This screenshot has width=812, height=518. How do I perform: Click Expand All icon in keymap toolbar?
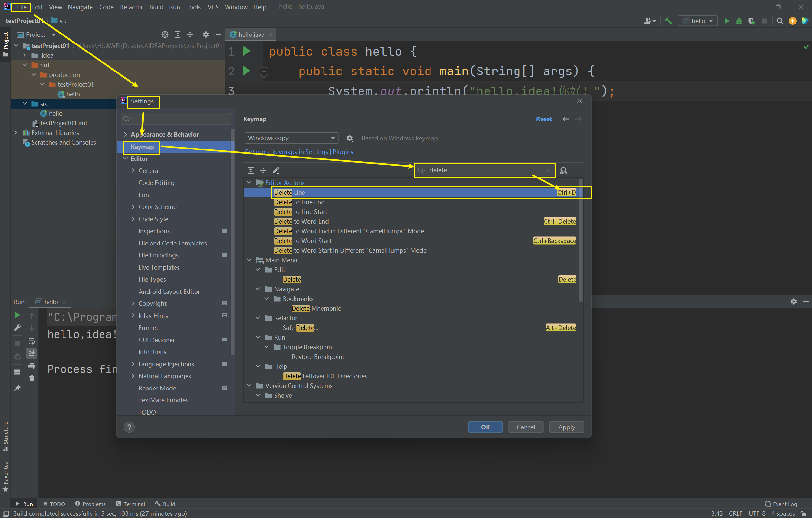(251, 170)
